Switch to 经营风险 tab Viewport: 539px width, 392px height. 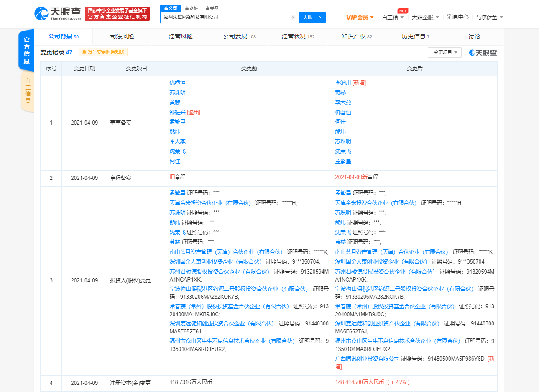point(181,37)
